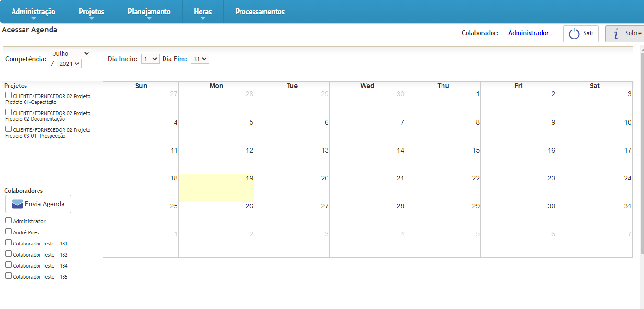Click the envelope icon on Envia Agenda

[17, 204]
